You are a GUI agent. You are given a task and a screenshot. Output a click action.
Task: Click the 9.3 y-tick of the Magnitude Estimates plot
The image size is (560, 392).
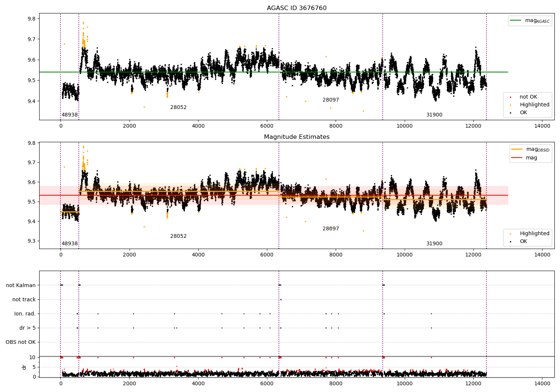(x=32, y=241)
